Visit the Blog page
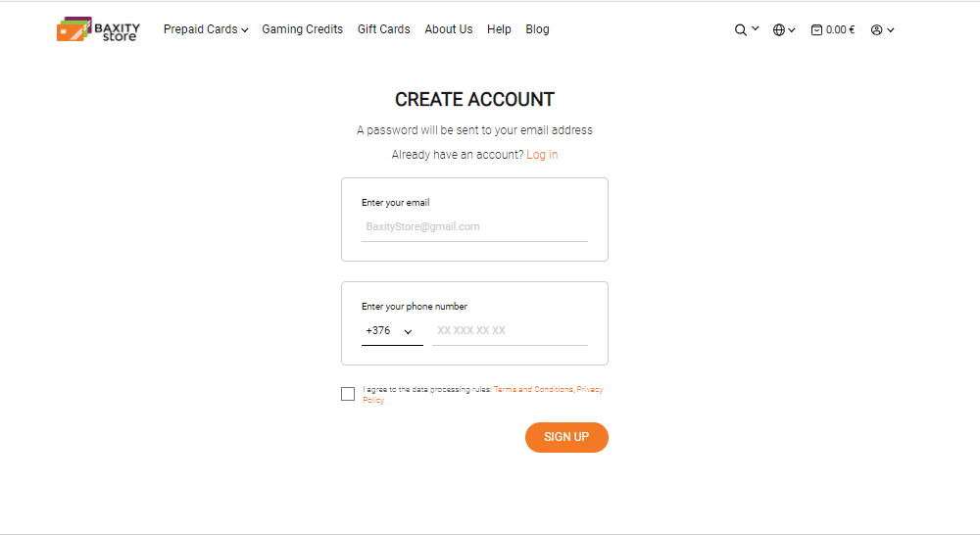Viewport: 980px width, 535px height. pyautogui.click(x=537, y=29)
